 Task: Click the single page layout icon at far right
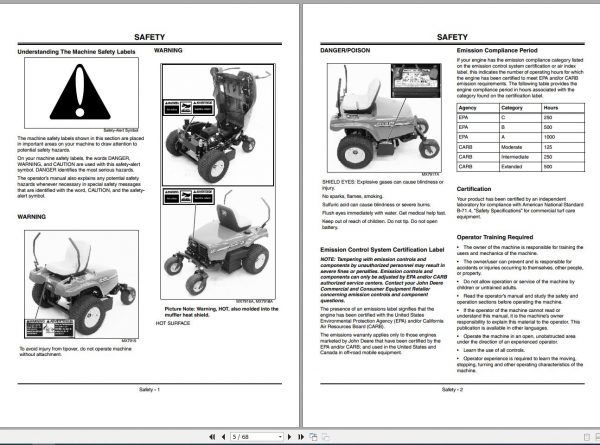[587, 437]
